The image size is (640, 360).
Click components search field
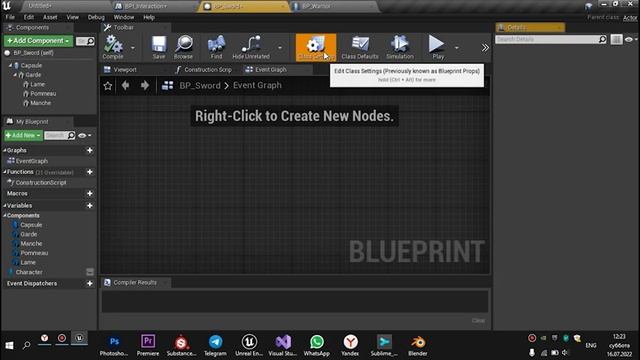85,41
